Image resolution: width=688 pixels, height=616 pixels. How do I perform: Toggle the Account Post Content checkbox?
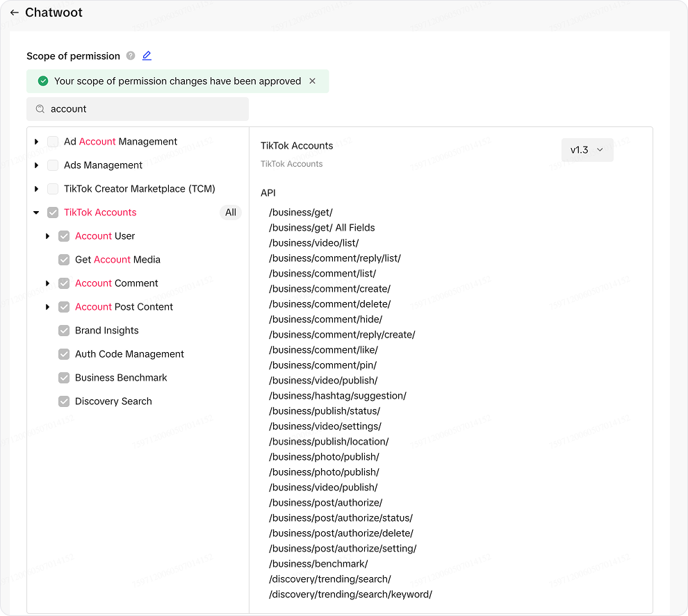[x=64, y=307]
